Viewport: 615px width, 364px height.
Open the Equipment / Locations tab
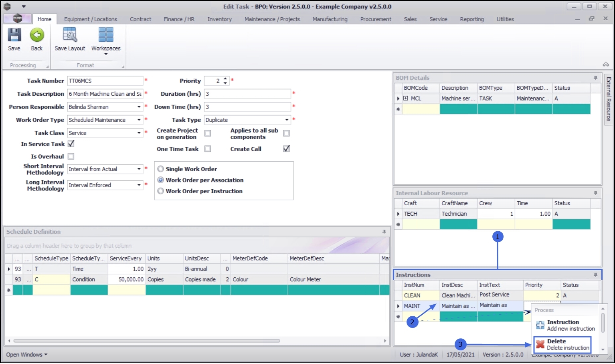pos(91,19)
